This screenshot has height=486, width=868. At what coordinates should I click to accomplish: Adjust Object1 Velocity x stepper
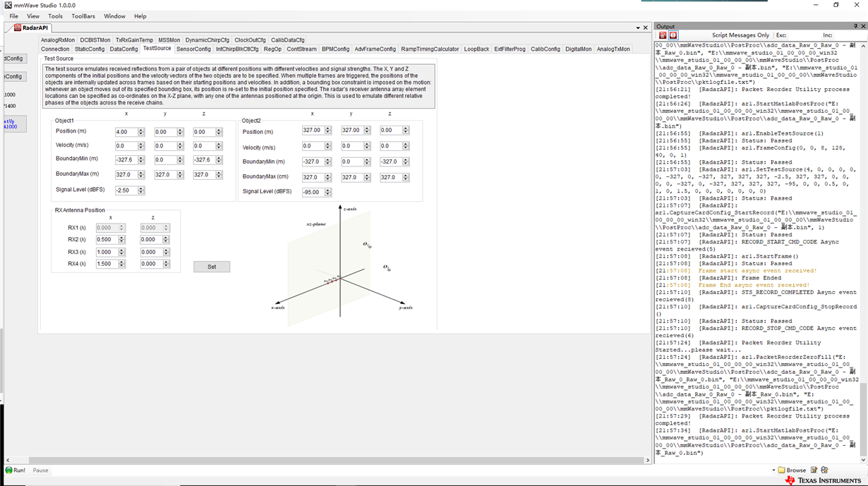coord(141,146)
